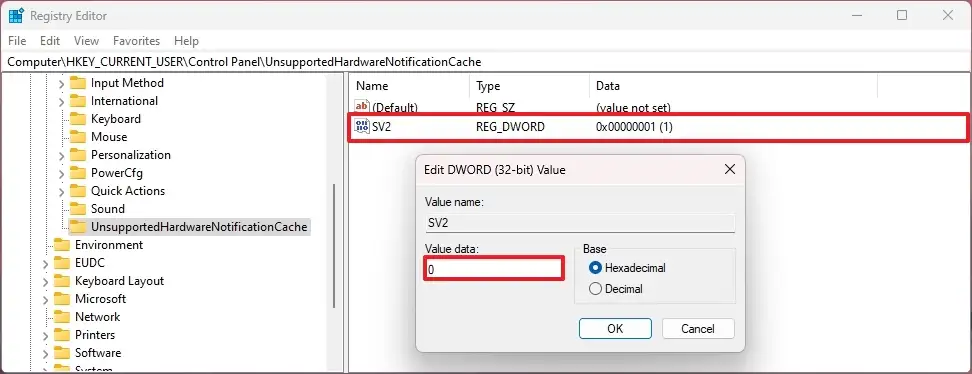Expand the Keyboard Layout key

tap(45, 281)
